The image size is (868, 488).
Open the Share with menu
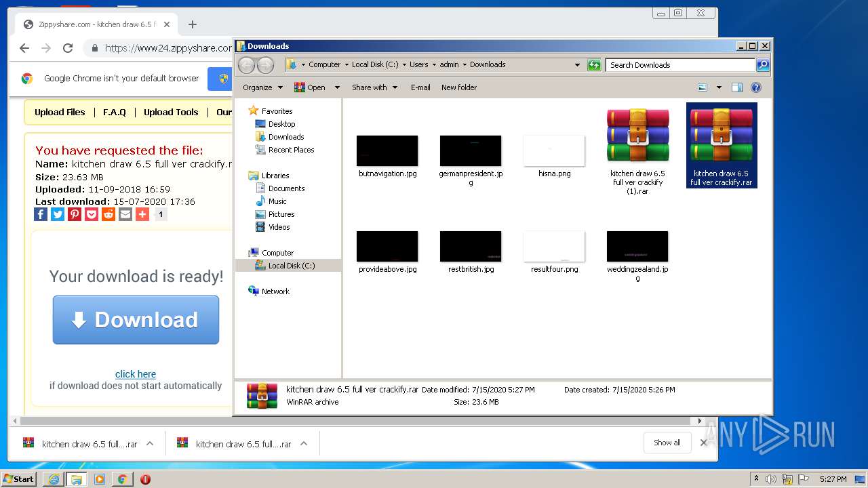pos(374,87)
